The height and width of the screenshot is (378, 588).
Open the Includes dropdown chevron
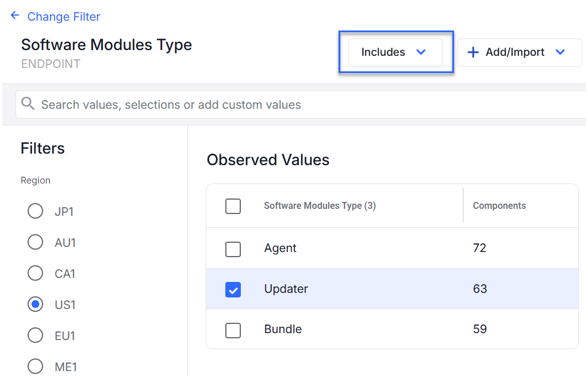click(x=421, y=52)
